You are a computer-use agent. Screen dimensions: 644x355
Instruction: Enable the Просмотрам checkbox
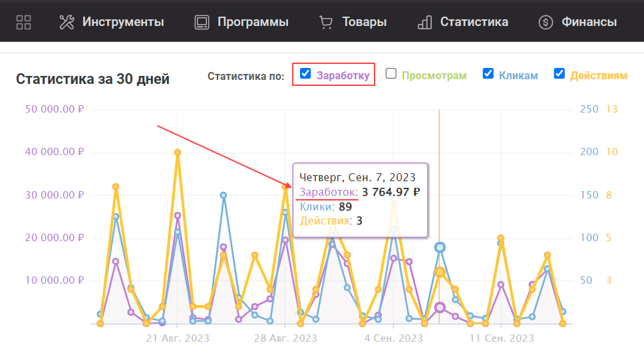[391, 74]
